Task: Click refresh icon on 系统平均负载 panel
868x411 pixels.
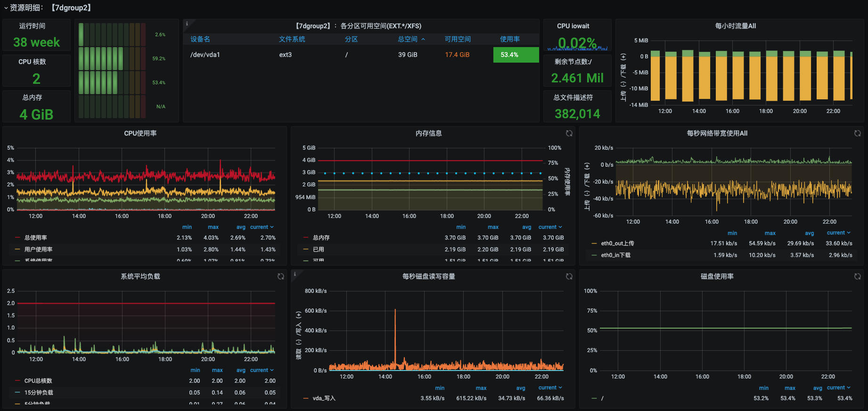Action: (281, 276)
